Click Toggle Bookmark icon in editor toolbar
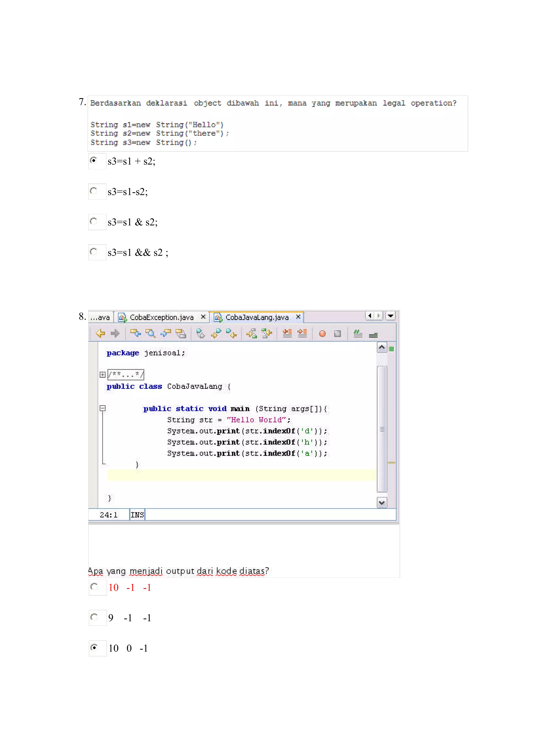The image size is (534, 756). [x=200, y=333]
